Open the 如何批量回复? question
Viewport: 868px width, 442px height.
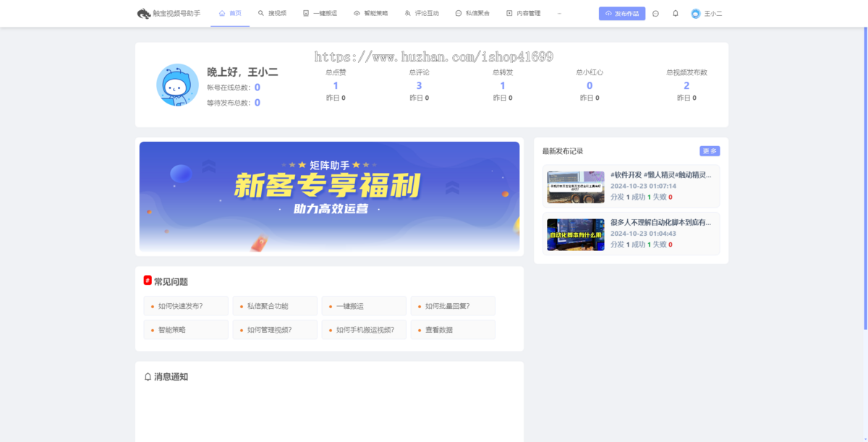[453, 306]
